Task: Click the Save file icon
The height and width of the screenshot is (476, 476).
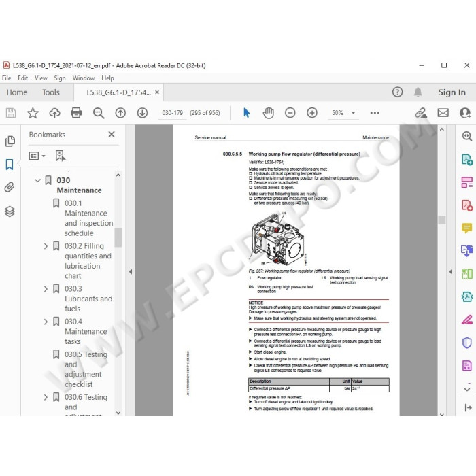Action: point(11,113)
